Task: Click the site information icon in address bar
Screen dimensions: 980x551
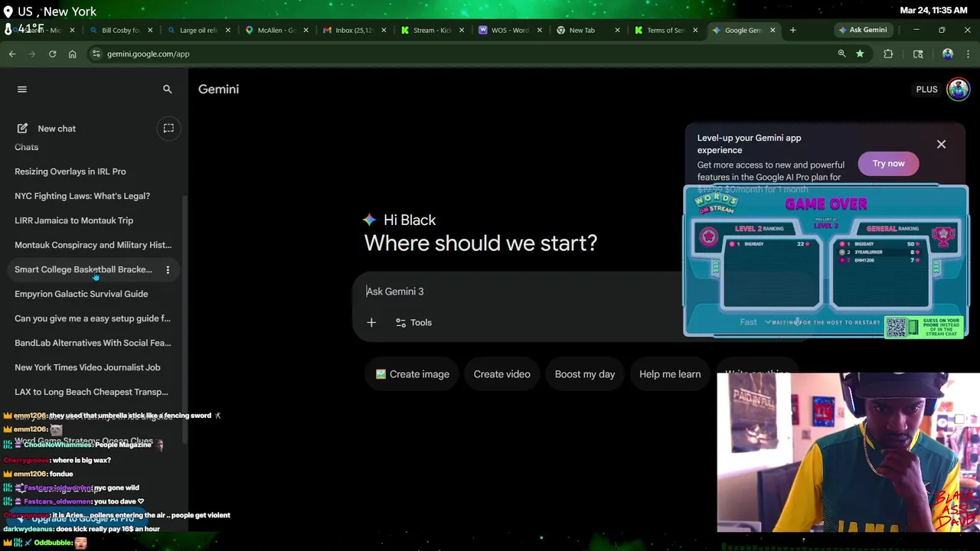Action: (96, 54)
